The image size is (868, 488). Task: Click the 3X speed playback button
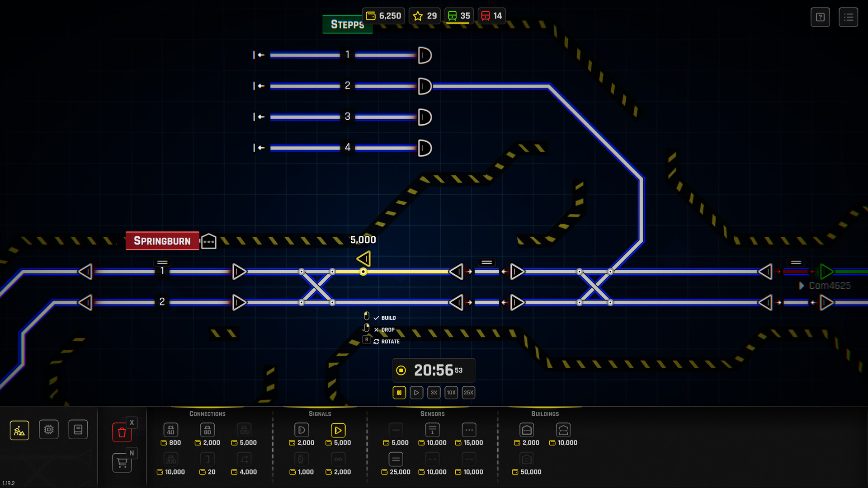(x=434, y=392)
